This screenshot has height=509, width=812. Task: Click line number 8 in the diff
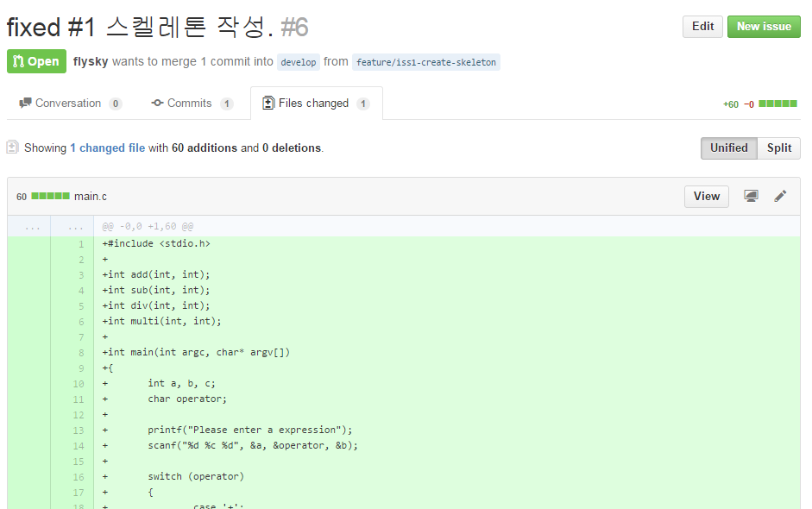(x=81, y=353)
